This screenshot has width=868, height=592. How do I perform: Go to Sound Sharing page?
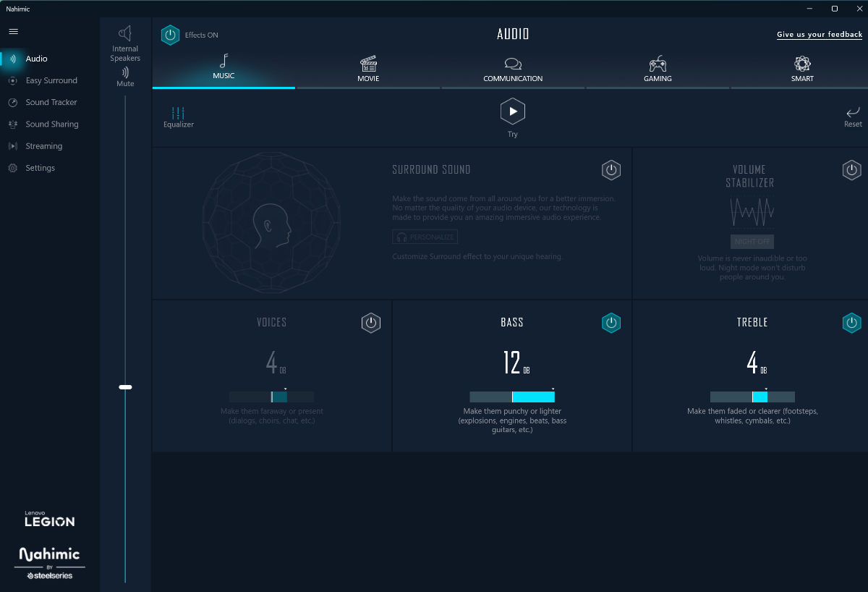[51, 124]
